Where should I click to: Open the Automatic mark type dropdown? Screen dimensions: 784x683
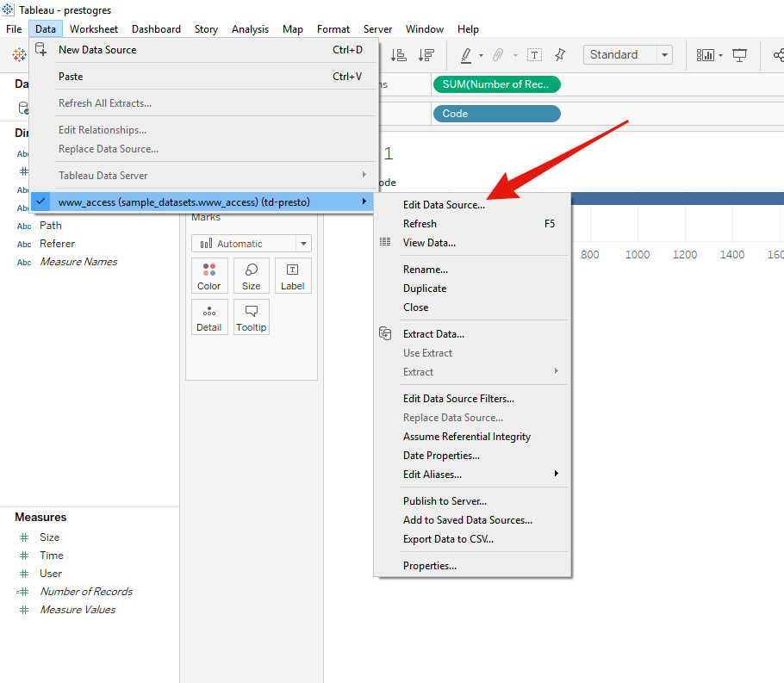[303, 244]
